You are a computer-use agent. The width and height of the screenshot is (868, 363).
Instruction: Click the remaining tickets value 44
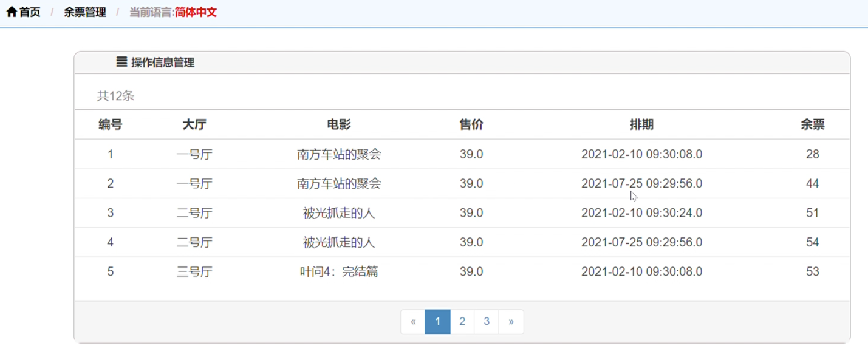click(x=813, y=183)
